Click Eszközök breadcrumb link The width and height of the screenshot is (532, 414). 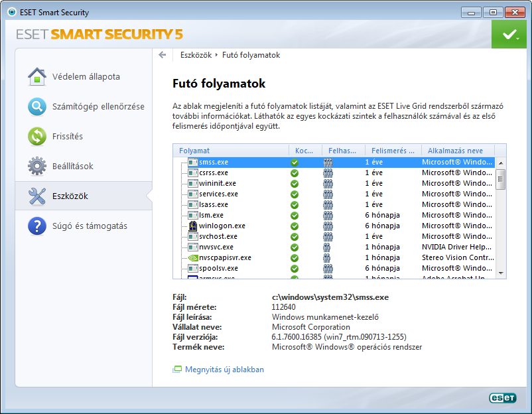pyautogui.click(x=196, y=55)
